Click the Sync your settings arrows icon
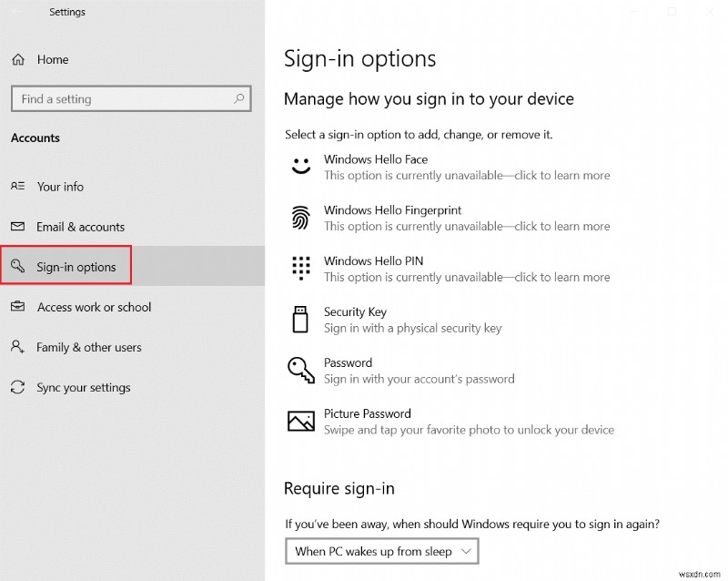 [x=17, y=387]
